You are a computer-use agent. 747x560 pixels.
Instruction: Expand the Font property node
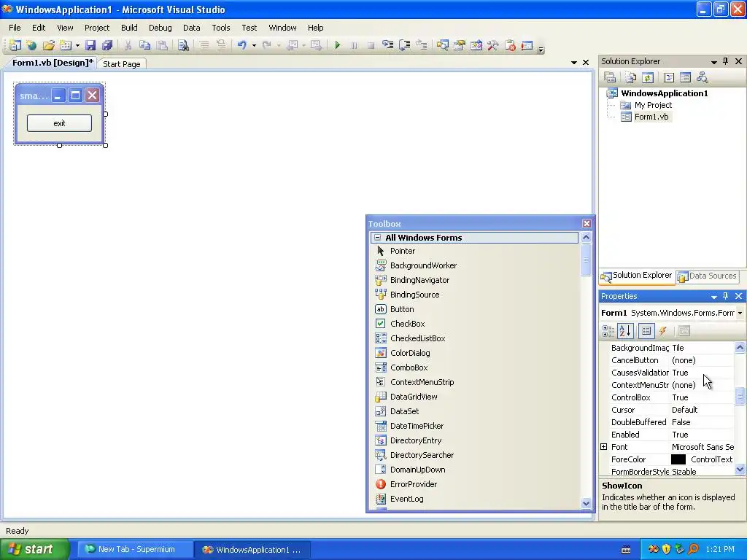(x=603, y=447)
